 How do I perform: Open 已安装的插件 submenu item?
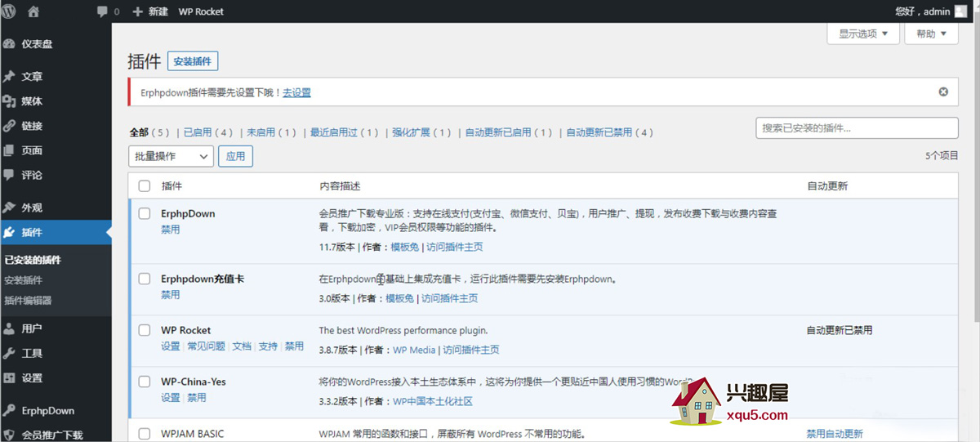point(33,260)
